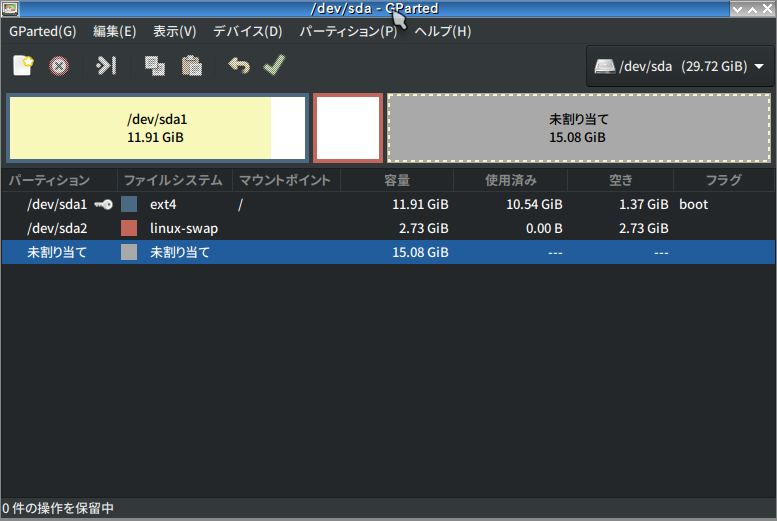
Task: Click the 10.54 GiB used cell
Action: (534, 204)
